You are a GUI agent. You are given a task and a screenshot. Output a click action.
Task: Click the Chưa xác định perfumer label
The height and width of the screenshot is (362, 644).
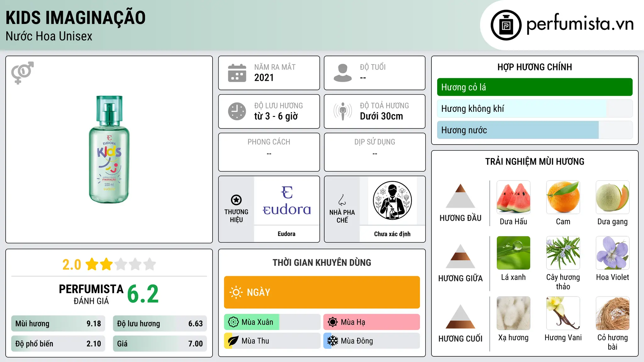[392, 234]
